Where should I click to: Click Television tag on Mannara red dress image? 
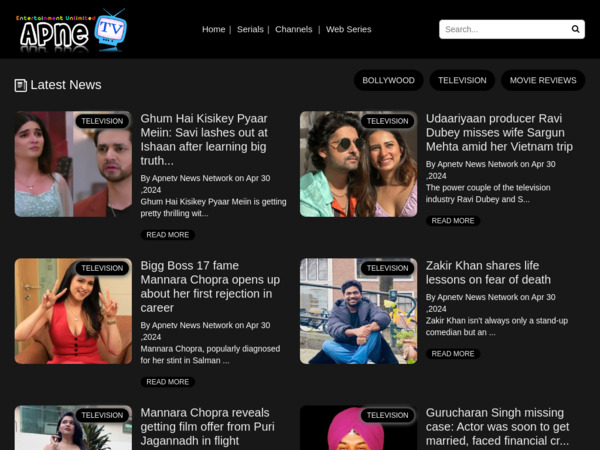point(102,268)
